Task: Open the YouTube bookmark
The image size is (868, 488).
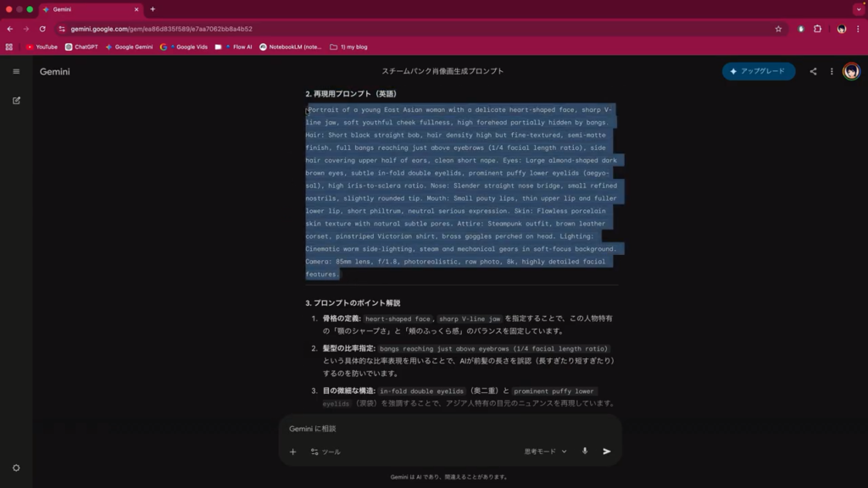Action: [x=42, y=47]
